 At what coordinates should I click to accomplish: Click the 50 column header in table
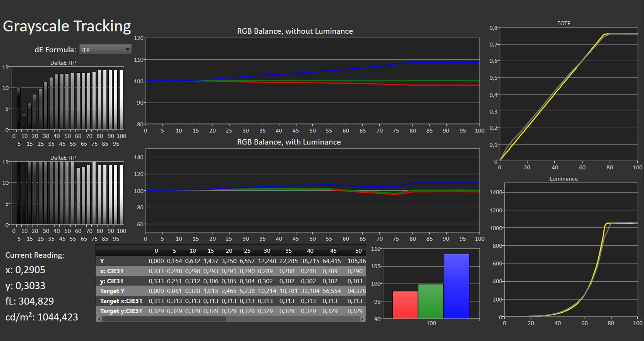pos(358,251)
